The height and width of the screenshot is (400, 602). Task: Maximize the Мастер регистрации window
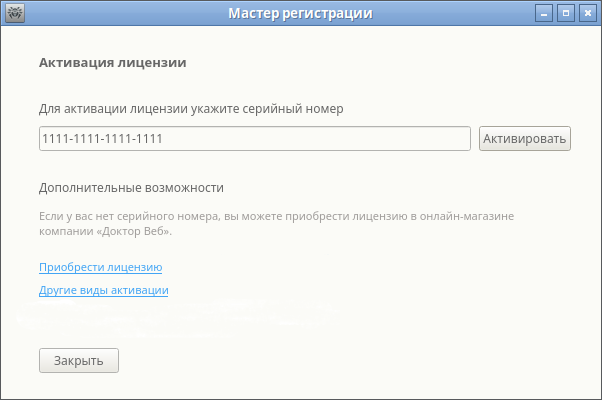coord(566,13)
